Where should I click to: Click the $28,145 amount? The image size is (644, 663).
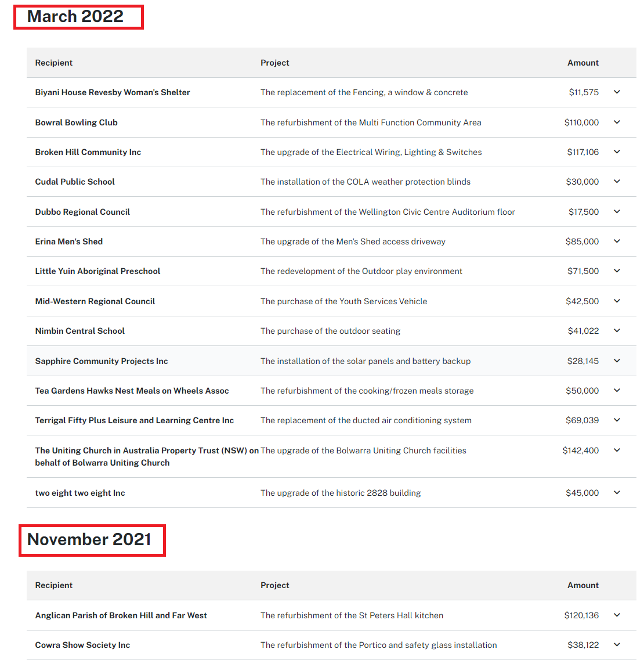click(x=583, y=361)
